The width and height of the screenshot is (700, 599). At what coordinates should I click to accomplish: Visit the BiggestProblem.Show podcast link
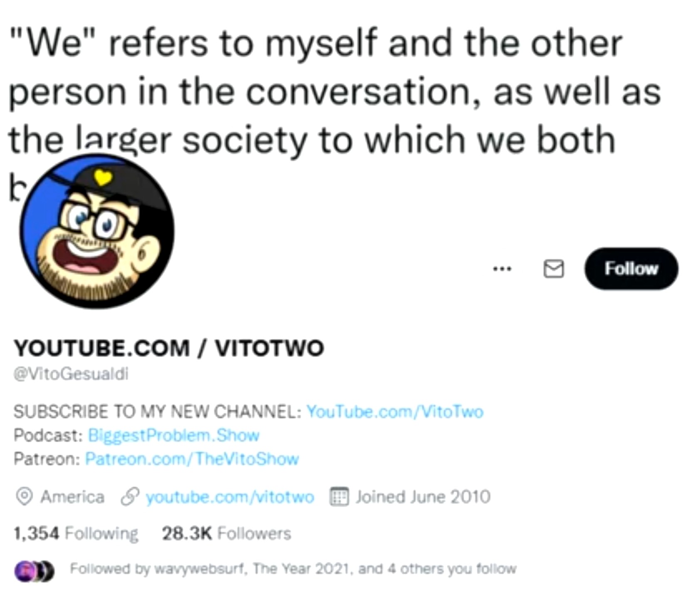(x=174, y=436)
